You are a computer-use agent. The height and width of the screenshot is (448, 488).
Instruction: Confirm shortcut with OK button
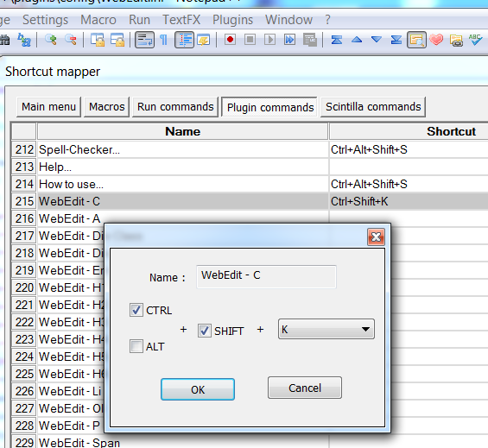click(x=198, y=389)
